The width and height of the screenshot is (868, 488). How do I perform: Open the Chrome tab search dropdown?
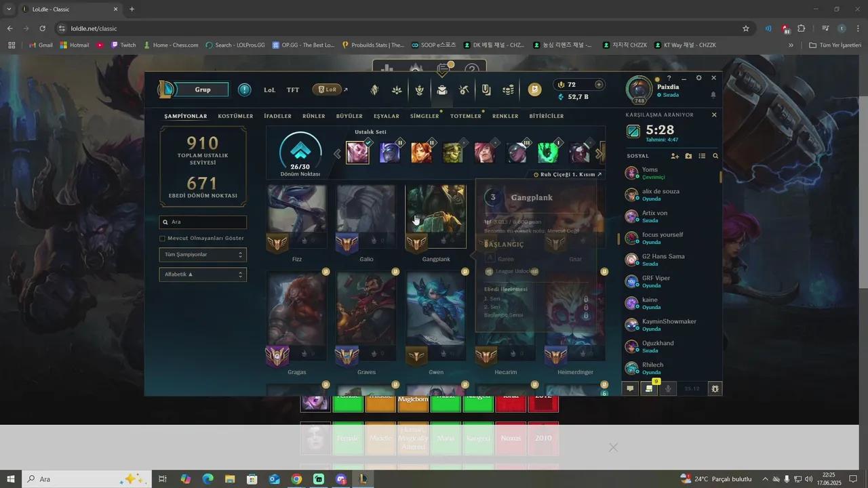click(9, 9)
